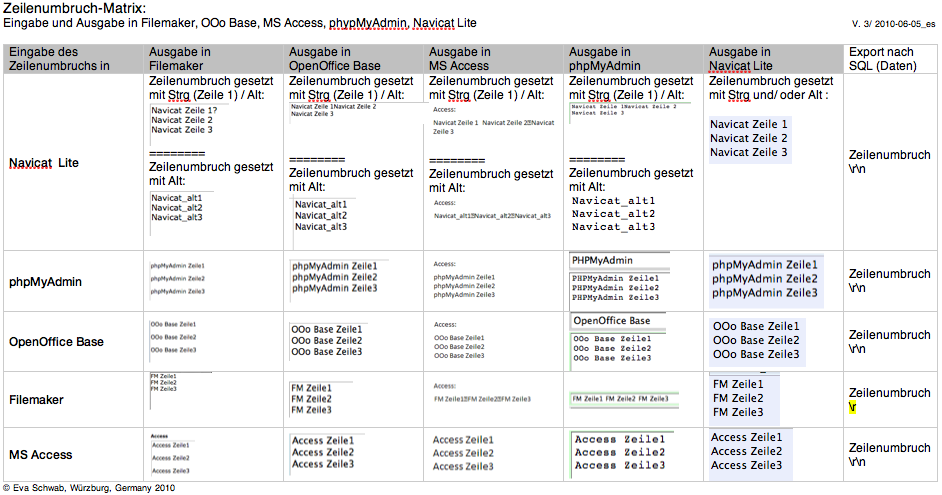
Task: Select the subtitle line beginning "Eingabe und Ausgabe in Filemaker"
Action: coord(240,23)
